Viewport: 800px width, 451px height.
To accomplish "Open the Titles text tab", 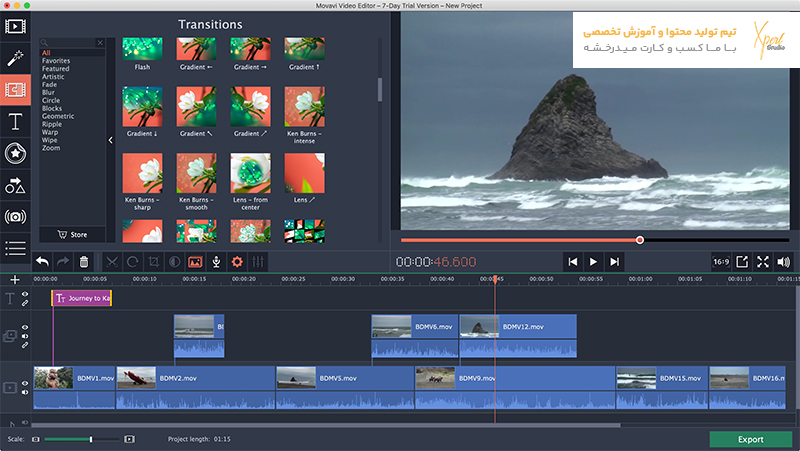I will point(15,121).
